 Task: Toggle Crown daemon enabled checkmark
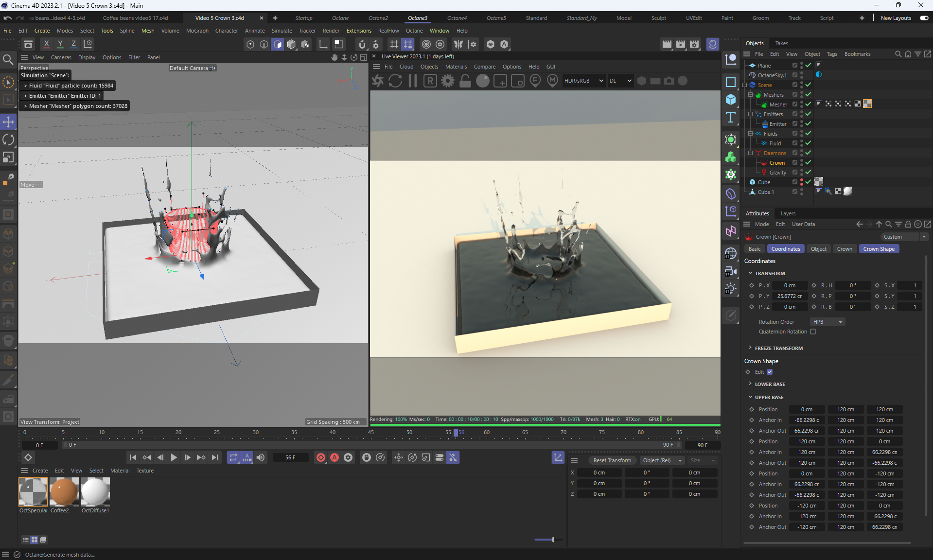point(808,163)
